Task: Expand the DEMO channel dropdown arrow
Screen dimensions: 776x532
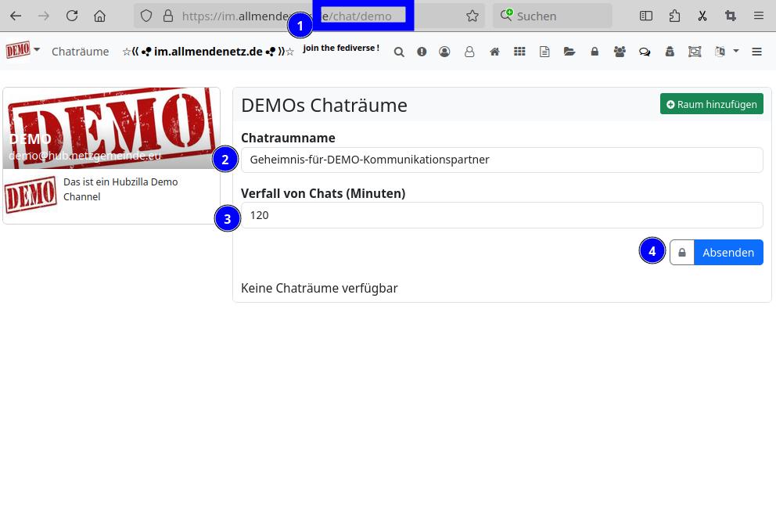Action: [x=37, y=50]
